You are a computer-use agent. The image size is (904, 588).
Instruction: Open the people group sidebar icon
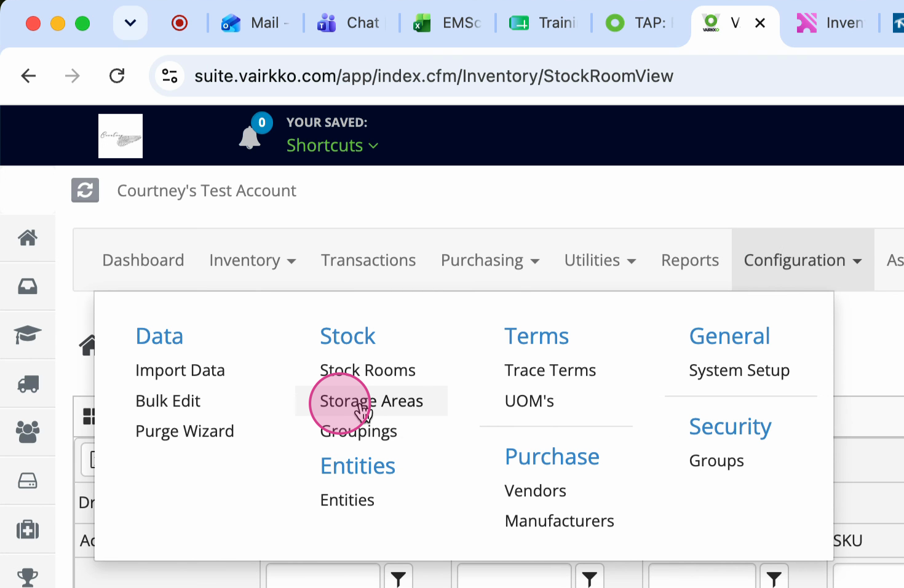[x=28, y=432]
